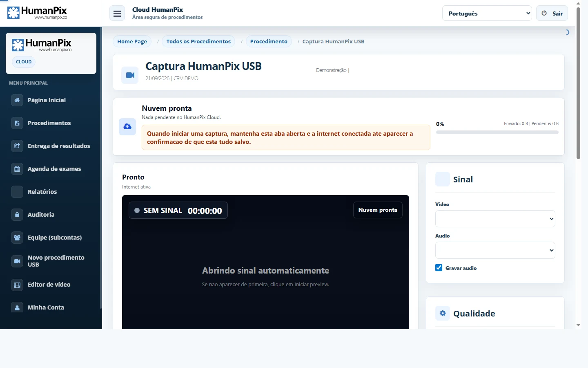
Task: Click the video camera icon beside Captura HumanPix USB
Action: [x=130, y=75]
